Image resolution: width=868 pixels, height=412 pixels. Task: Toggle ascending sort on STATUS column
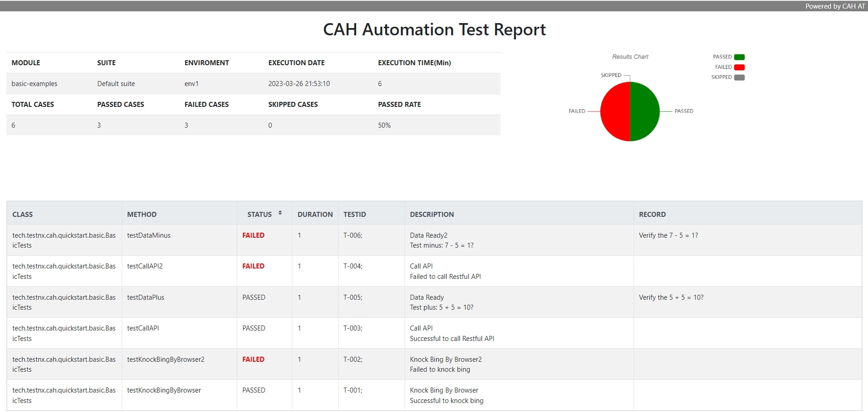(x=280, y=212)
